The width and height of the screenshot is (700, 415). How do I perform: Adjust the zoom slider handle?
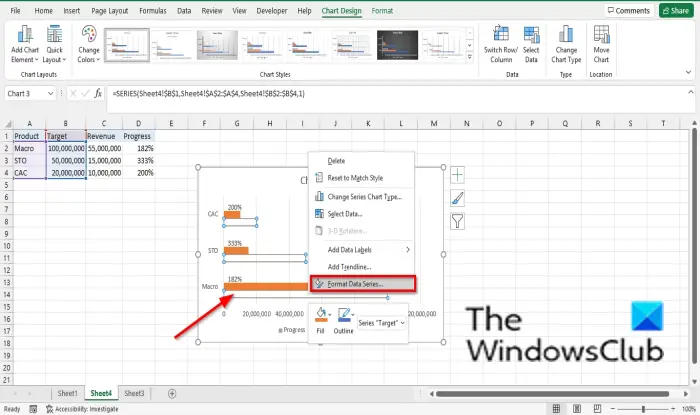(643, 409)
